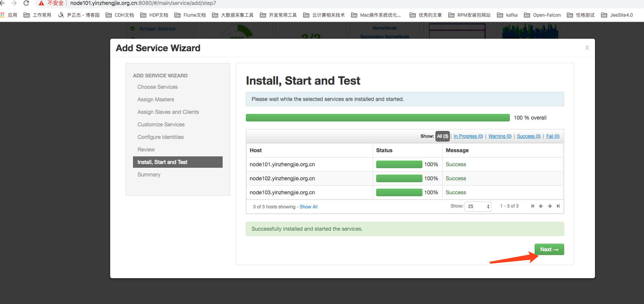644x304 pixels.
Task: Click the browser back arrow
Action: (x=2, y=3)
